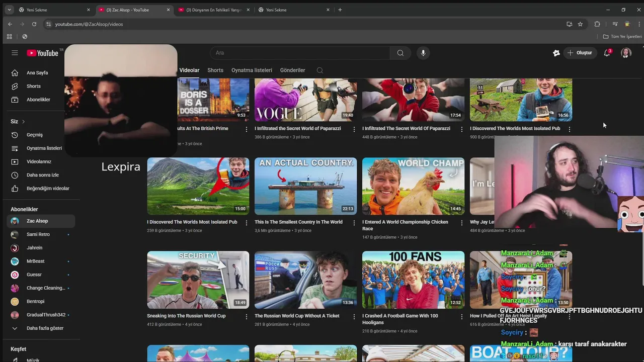Open options for Infiltrated Secret World 19:40 video
The width and height of the screenshot is (644, 362).
[x=354, y=129]
